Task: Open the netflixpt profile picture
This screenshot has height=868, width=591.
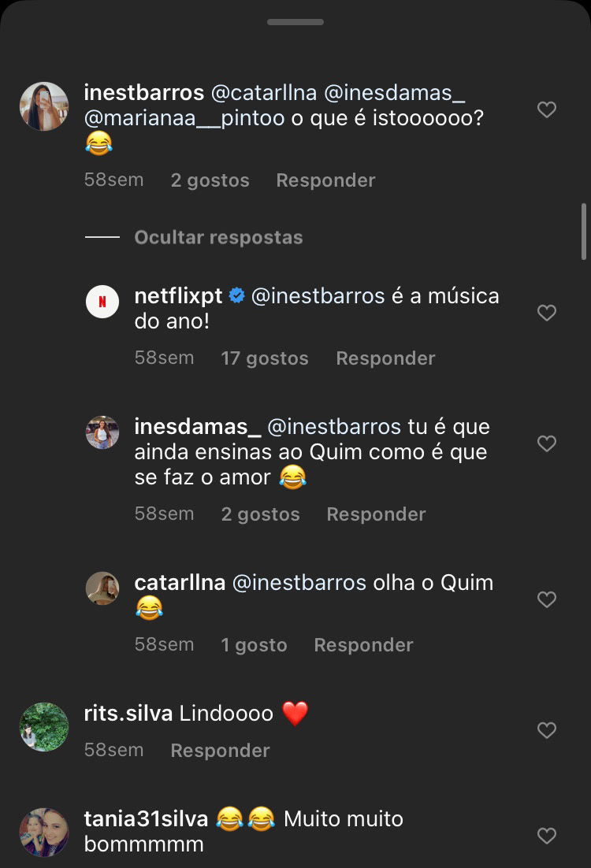Action: coord(102,302)
